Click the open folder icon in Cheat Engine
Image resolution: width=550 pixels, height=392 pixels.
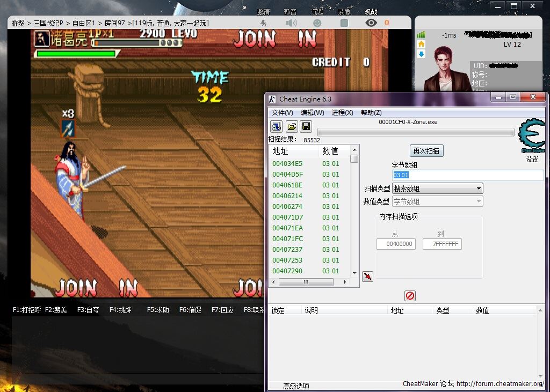291,127
